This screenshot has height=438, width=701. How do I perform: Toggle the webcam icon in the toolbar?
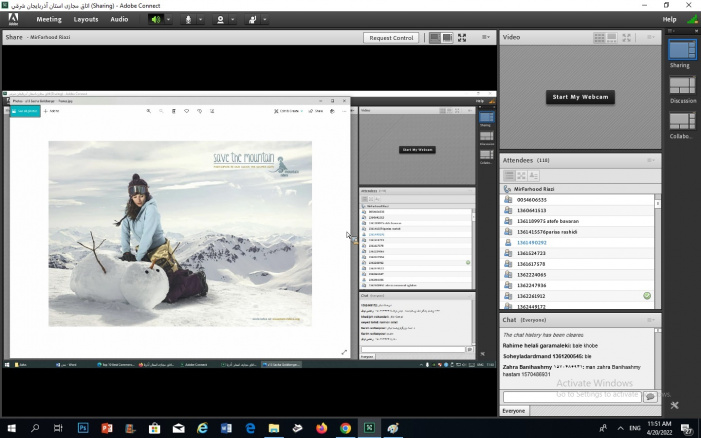click(220, 19)
